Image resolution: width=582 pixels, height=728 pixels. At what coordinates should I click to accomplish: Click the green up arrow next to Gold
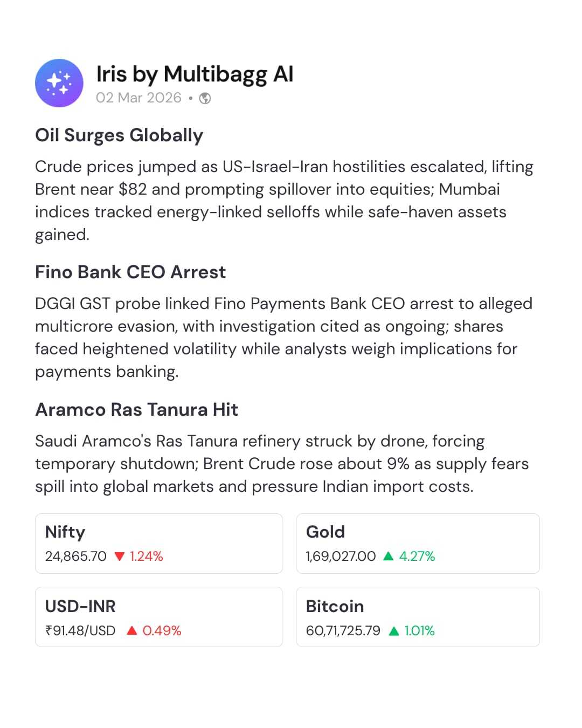(x=388, y=556)
